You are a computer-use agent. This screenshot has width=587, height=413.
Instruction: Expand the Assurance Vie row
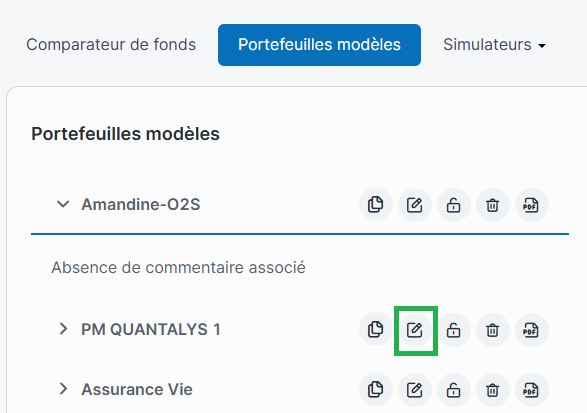coord(63,389)
